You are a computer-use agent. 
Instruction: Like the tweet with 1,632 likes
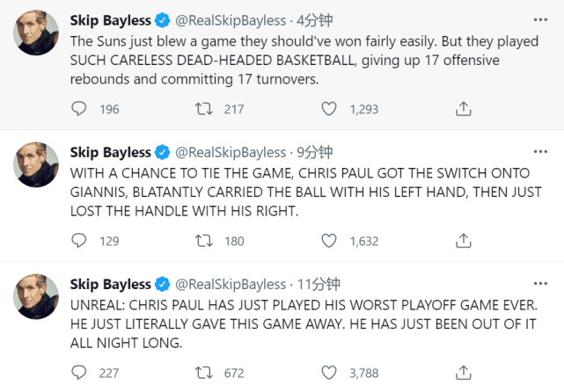329,241
